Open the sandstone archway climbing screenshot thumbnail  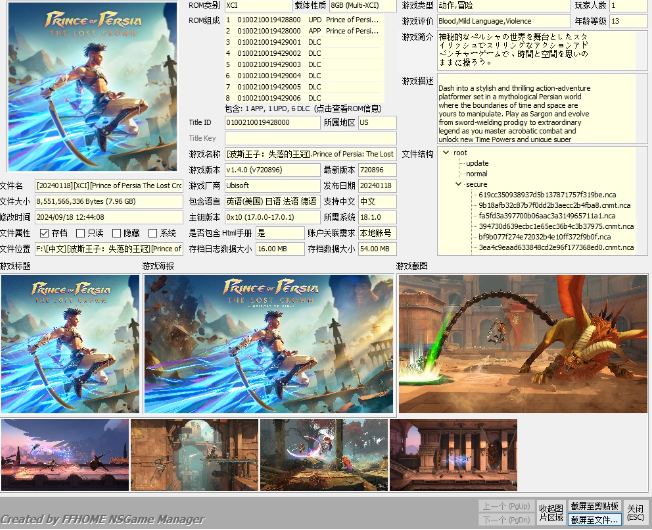point(195,455)
